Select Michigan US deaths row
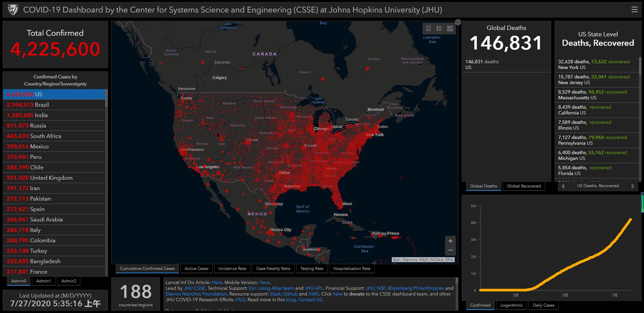The height and width of the screenshot is (313, 644). [x=597, y=155]
